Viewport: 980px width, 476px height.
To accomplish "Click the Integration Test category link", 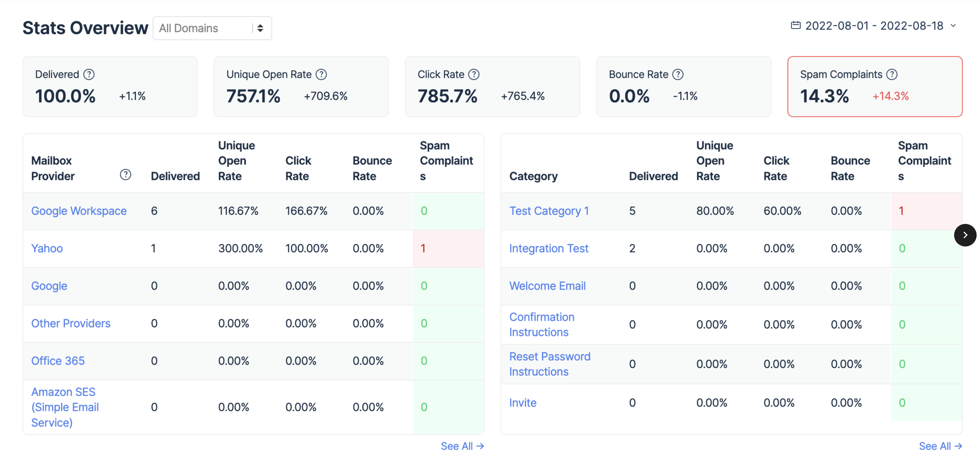I will click(x=549, y=248).
